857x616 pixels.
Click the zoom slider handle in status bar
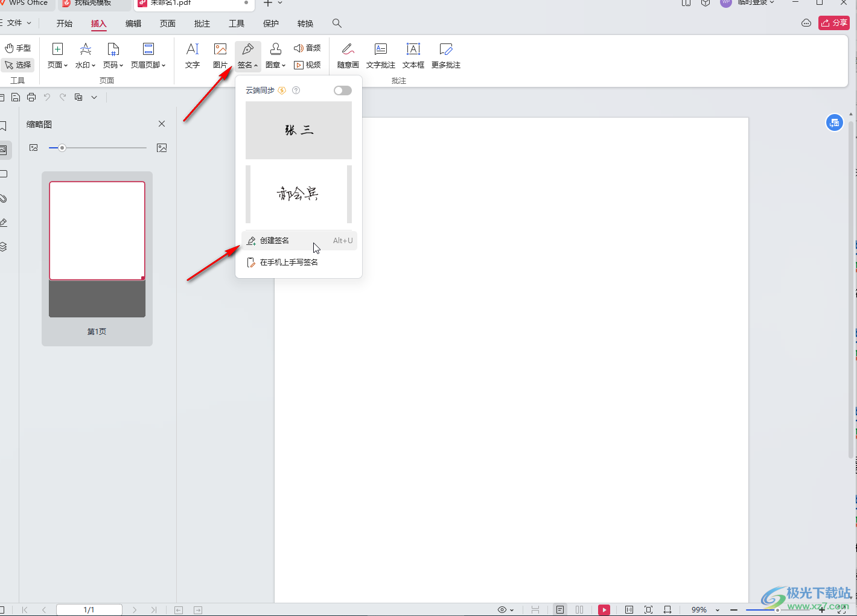tap(777, 610)
